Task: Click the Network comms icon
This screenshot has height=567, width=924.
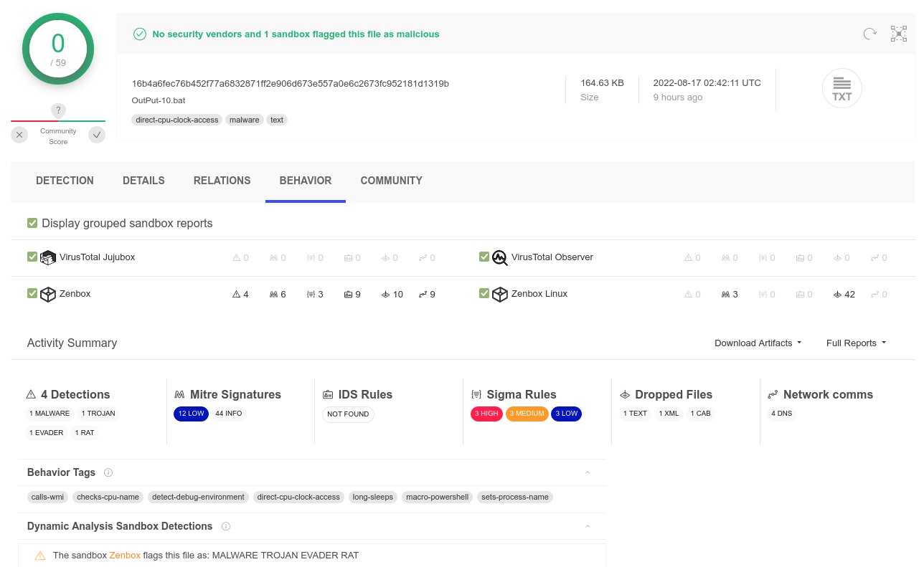Action: [773, 394]
